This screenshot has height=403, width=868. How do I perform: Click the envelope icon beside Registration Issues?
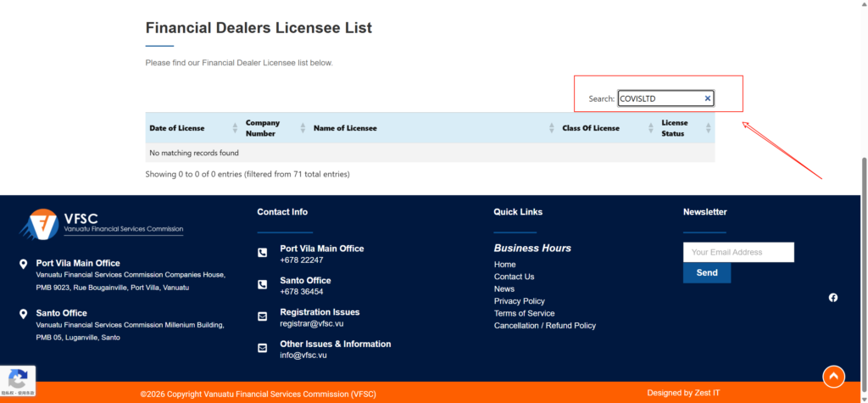(x=263, y=316)
